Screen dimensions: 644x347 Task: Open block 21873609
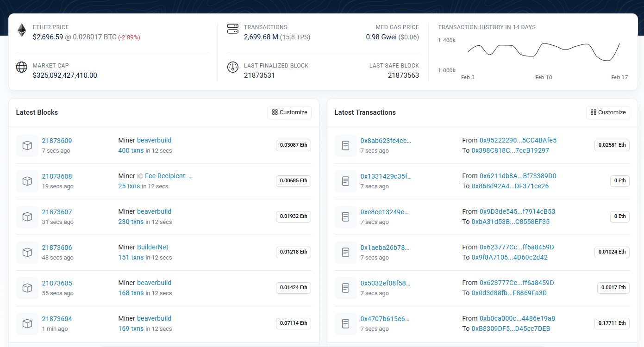pyautogui.click(x=57, y=141)
